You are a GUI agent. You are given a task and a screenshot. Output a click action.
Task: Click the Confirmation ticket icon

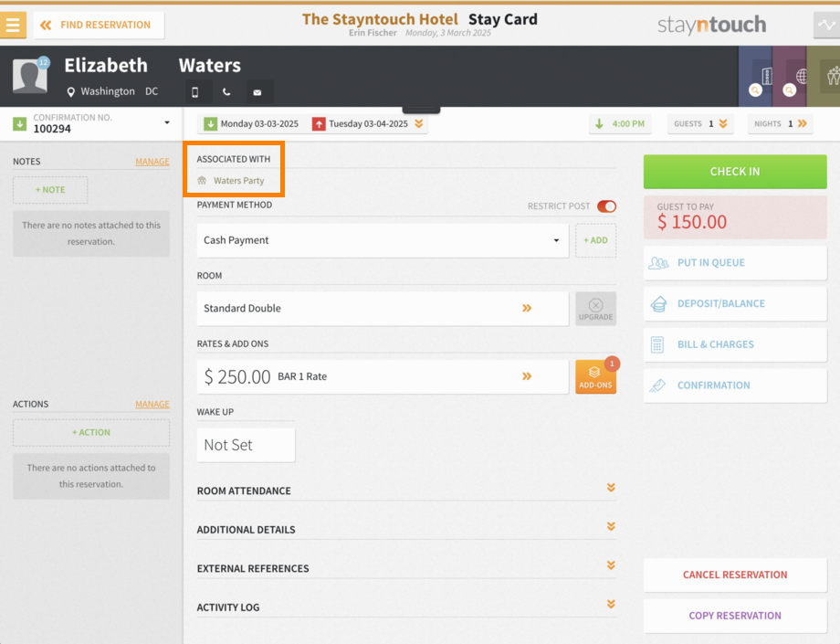657,385
